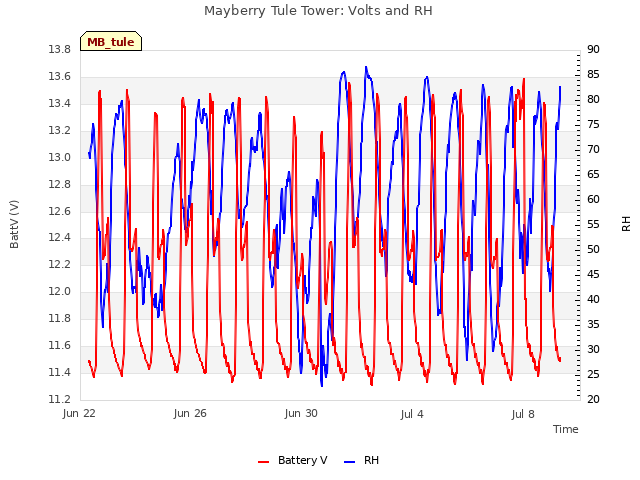640x480 pixels.
Task: Click the 11.2 left axis value
Action: click(60, 399)
